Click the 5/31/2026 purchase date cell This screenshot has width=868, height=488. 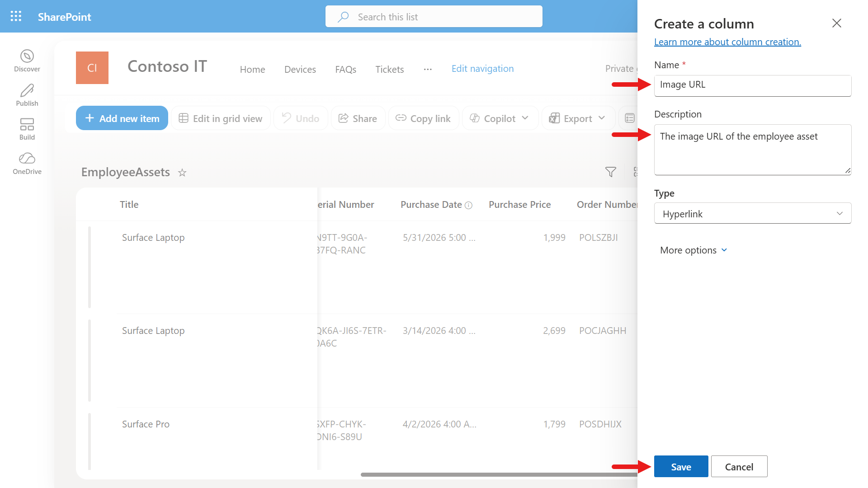pyautogui.click(x=439, y=237)
